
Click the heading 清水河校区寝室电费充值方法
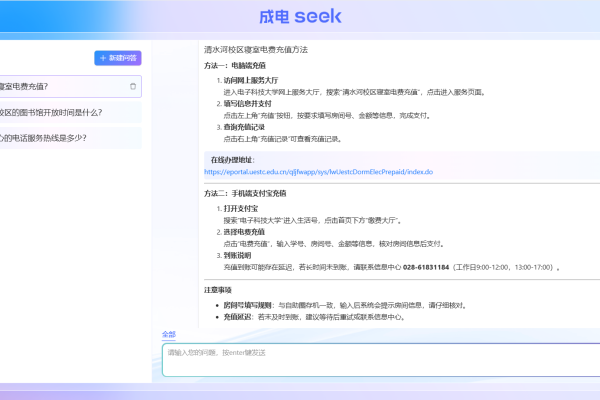click(x=256, y=50)
